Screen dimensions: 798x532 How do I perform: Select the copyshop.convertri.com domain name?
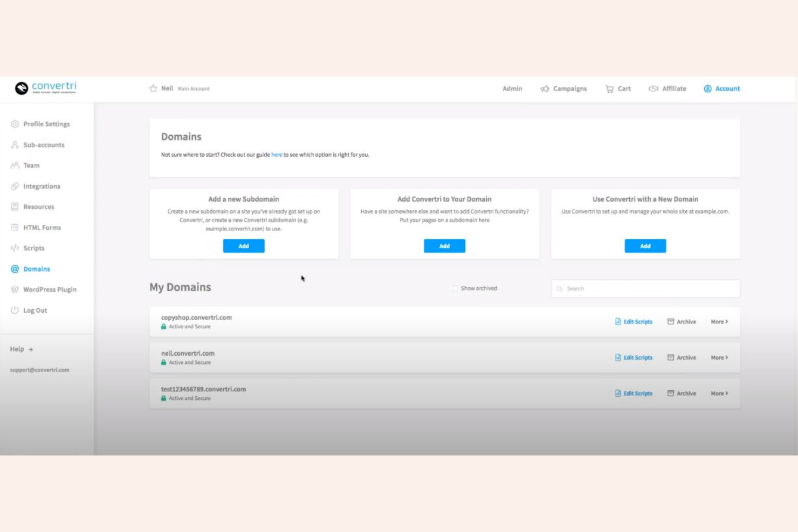click(x=196, y=317)
